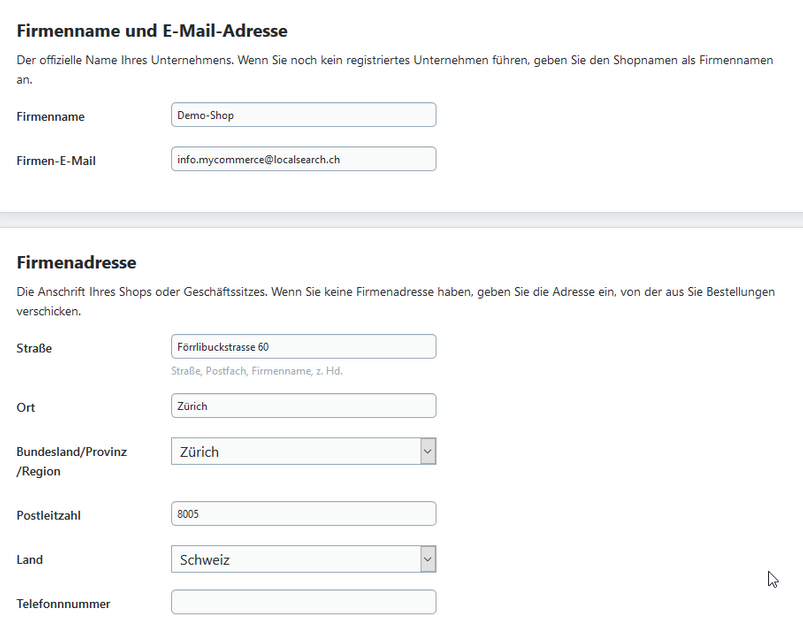Click the "Firmenname und E-Mail-Adresse" heading
The width and height of the screenshot is (803, 631).
(x=152, y=31)
